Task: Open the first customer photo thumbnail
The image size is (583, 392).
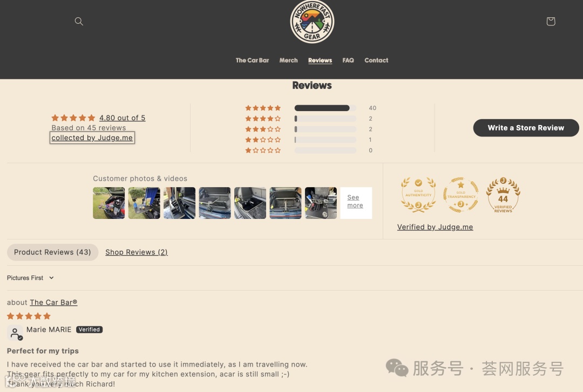Action: (x=109, y=203)
